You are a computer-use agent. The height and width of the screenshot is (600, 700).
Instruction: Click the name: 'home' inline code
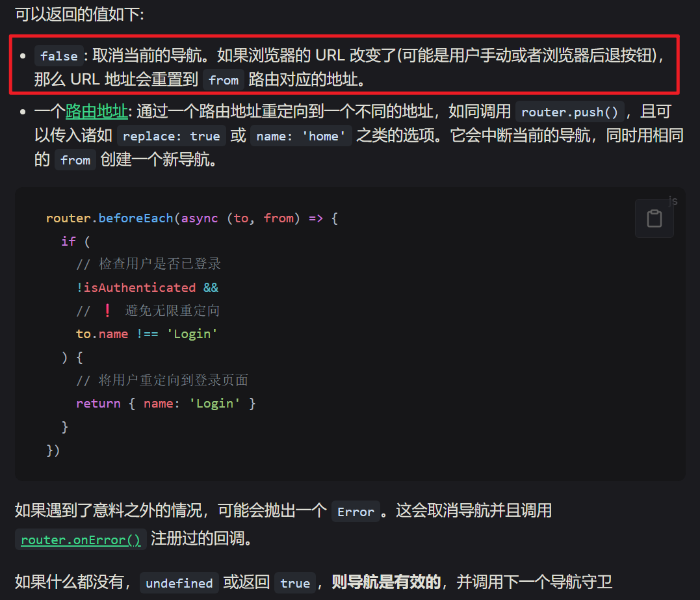pos(301,137)
